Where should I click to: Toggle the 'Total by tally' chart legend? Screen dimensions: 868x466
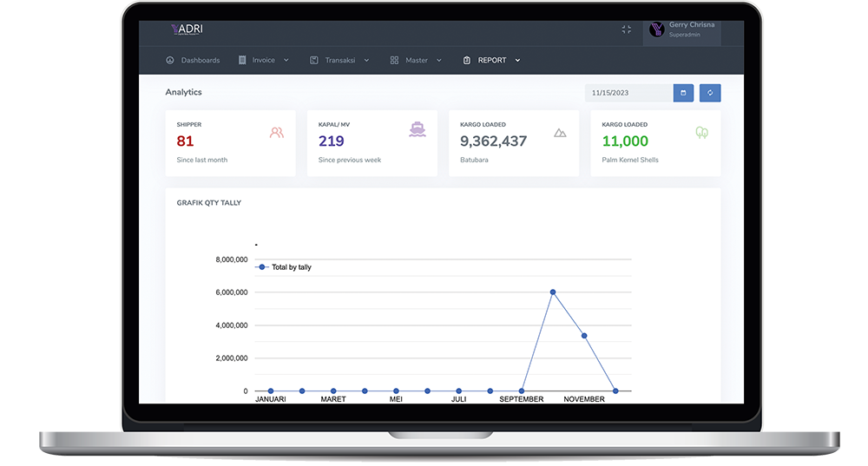pyautogui.click(x=284, y=267)
